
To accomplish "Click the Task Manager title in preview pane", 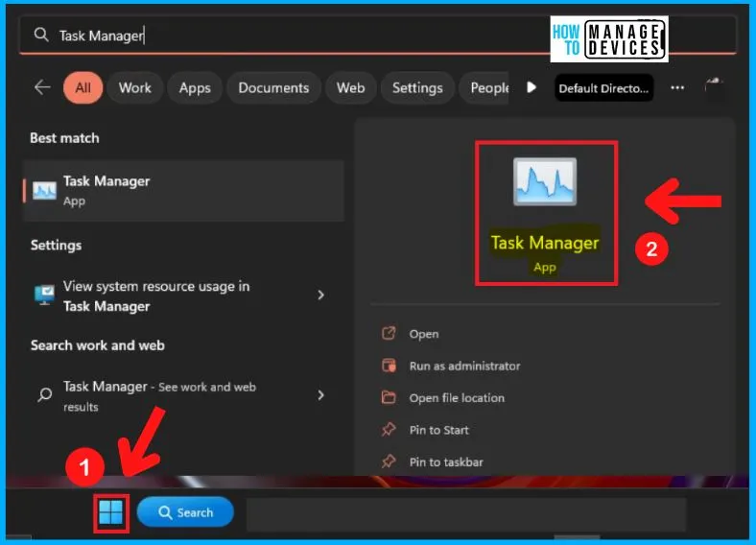I will click(545, 243).
